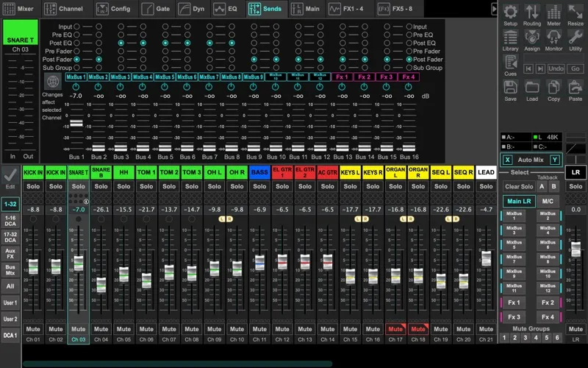Select the DCA 1 layer button
Image resolution: width=588 pixels, height=368 pixels.
pyautogui.click(x=10, y=336)
